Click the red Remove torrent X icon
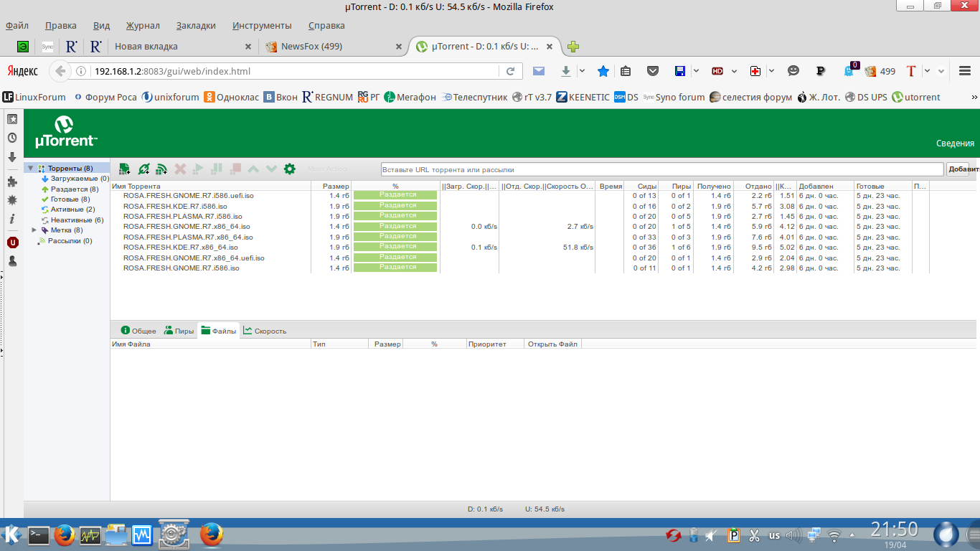The height and width of the screenshot is (551, 980). (180, 169)
